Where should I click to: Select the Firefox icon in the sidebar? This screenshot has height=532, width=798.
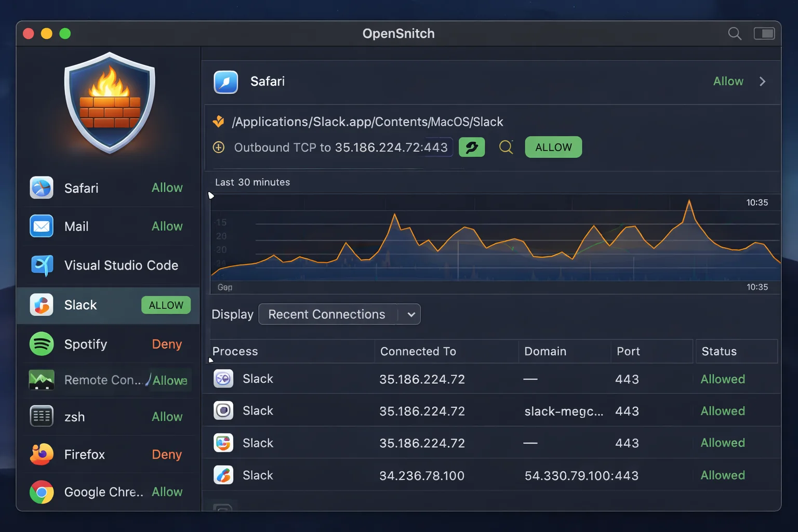click(x=42, y=455)
